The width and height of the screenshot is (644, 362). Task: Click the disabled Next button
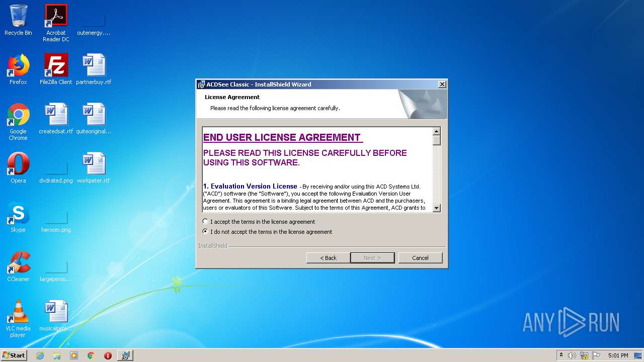click(372, 258)
